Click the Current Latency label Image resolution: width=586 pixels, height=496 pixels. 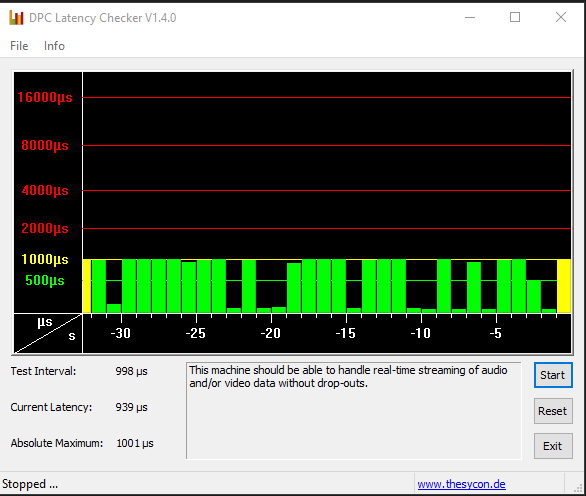pos(51,407)
